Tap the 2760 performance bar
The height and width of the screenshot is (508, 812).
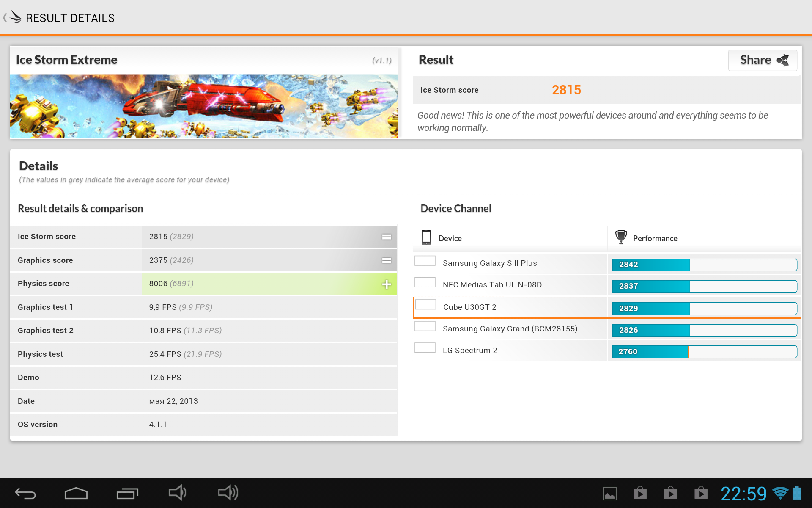tap(705, 352)
